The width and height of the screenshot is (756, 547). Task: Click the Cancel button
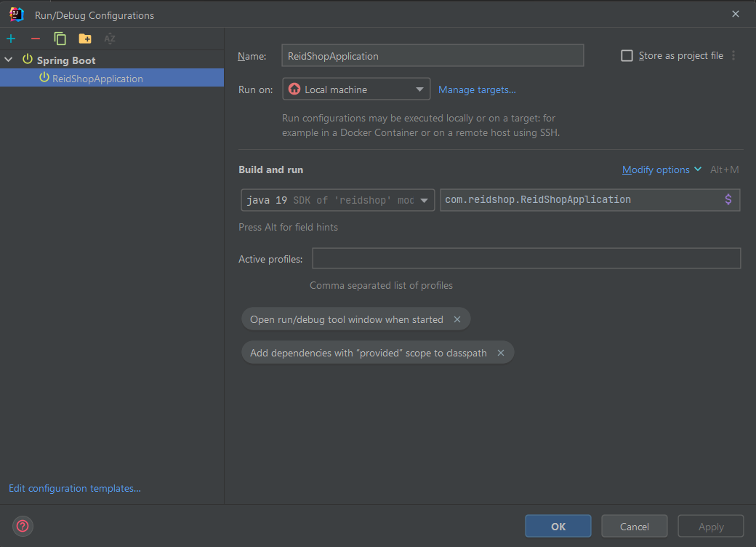pos(634,526)
